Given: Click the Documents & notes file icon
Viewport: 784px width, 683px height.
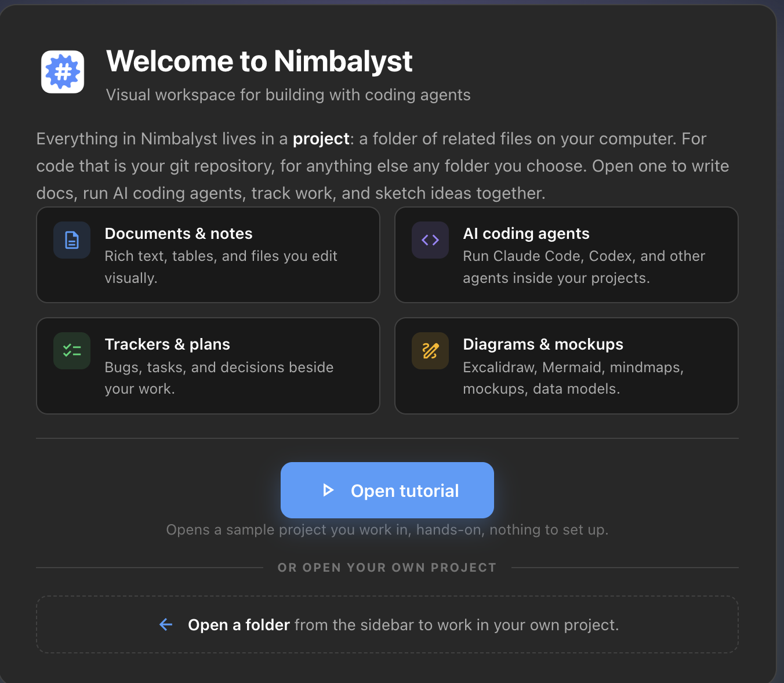Looking at the screenshot, I should tap(72, 240).
